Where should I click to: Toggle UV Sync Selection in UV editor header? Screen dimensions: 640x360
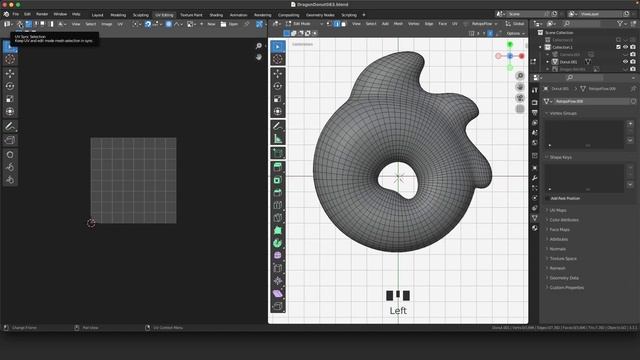click(x=20, y=24)
